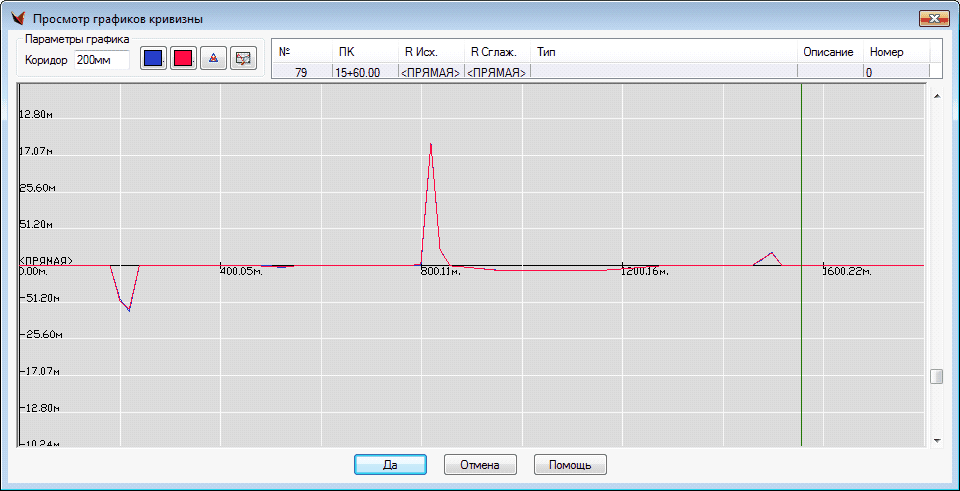The width and height of the screenshot is (960, 491).
Task: Click the scrollbar down arrow
Action: 937,440
